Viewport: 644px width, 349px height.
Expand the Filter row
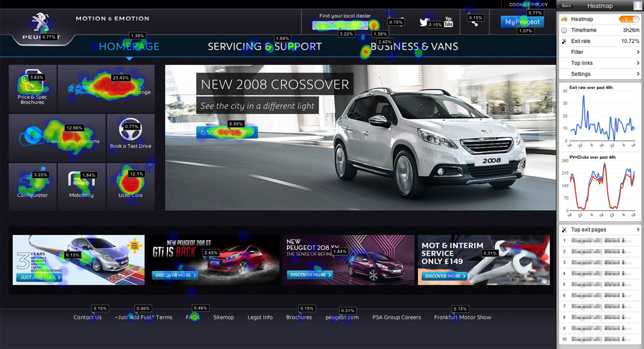[600, 52]
